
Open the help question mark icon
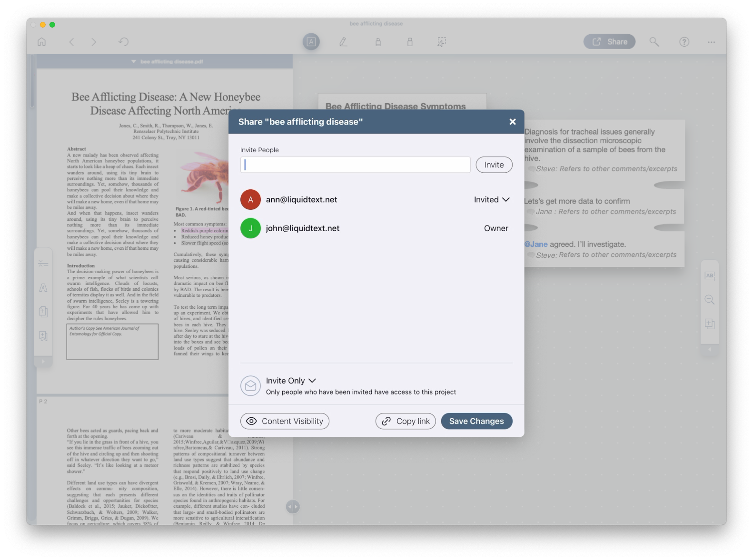click(x=684, y=42)
